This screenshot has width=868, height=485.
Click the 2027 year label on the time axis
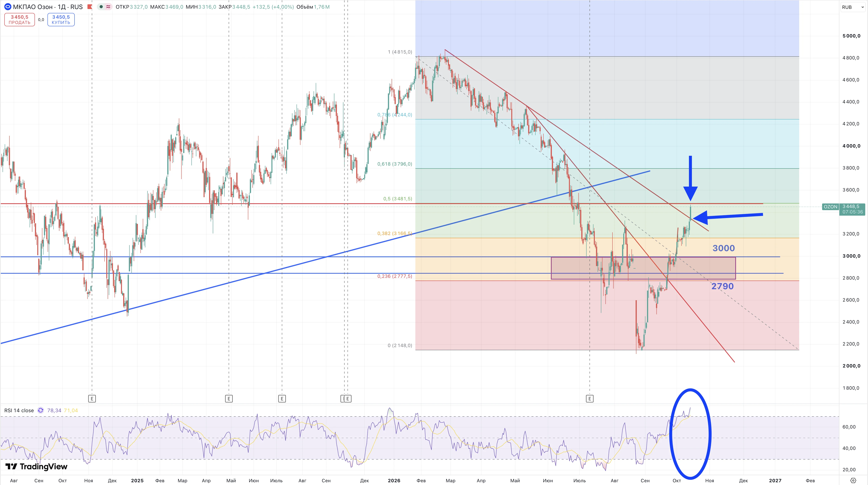(775, 481)
